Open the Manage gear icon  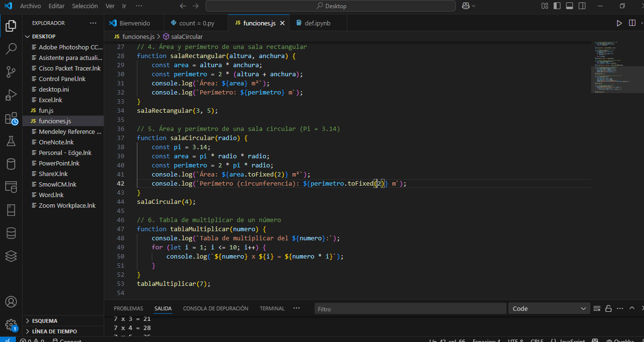pyautogui.click(x=11, y=325)
